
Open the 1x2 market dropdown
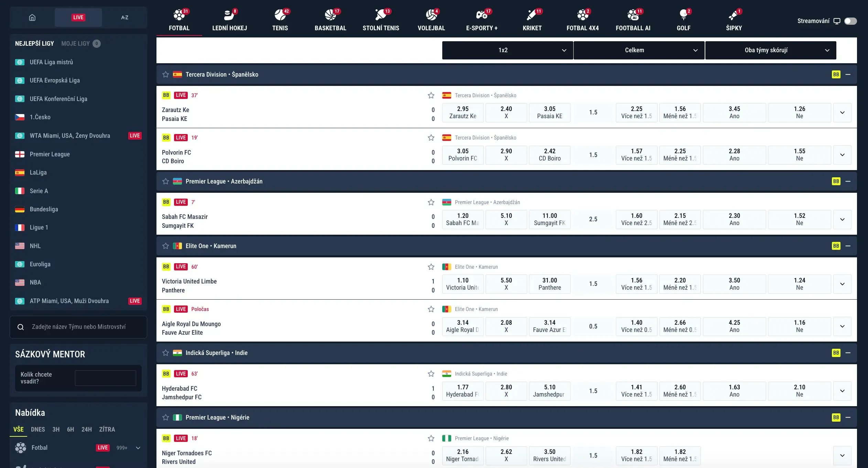507,50
